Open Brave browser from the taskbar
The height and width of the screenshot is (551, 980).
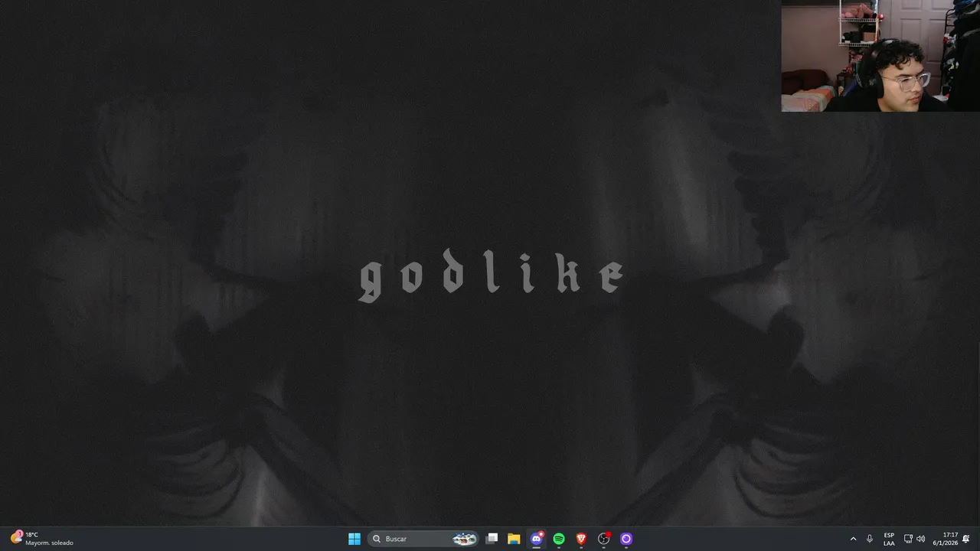[x=581, y=539]
